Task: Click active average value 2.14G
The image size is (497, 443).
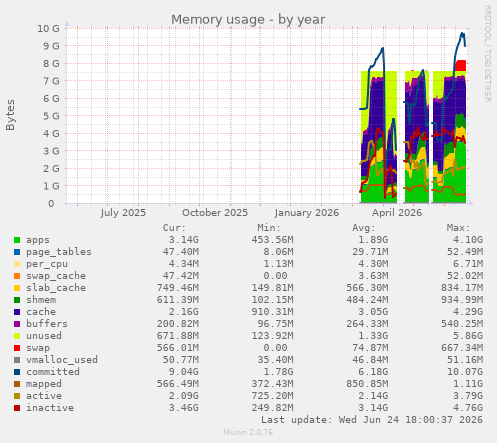Action: (373, 396)
